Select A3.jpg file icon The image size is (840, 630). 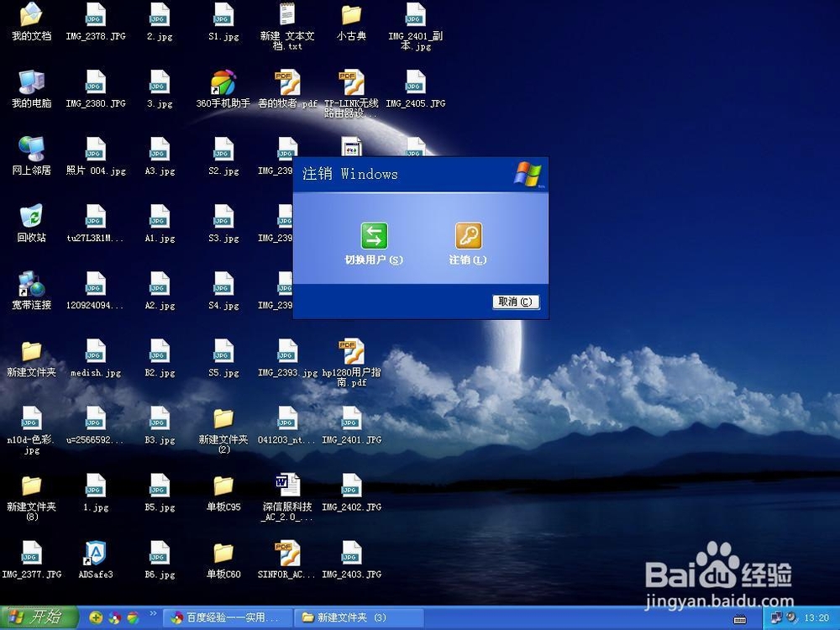click(x=160, y=149)
